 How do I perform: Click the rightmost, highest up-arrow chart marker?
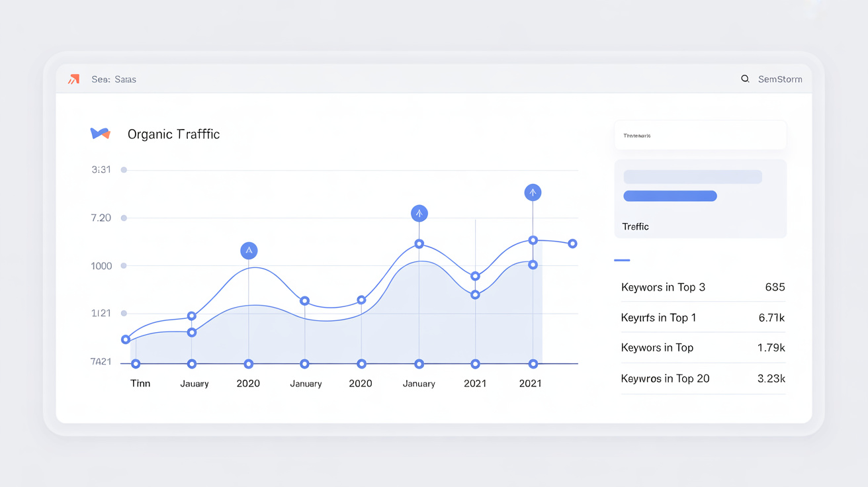click(533, 193)
